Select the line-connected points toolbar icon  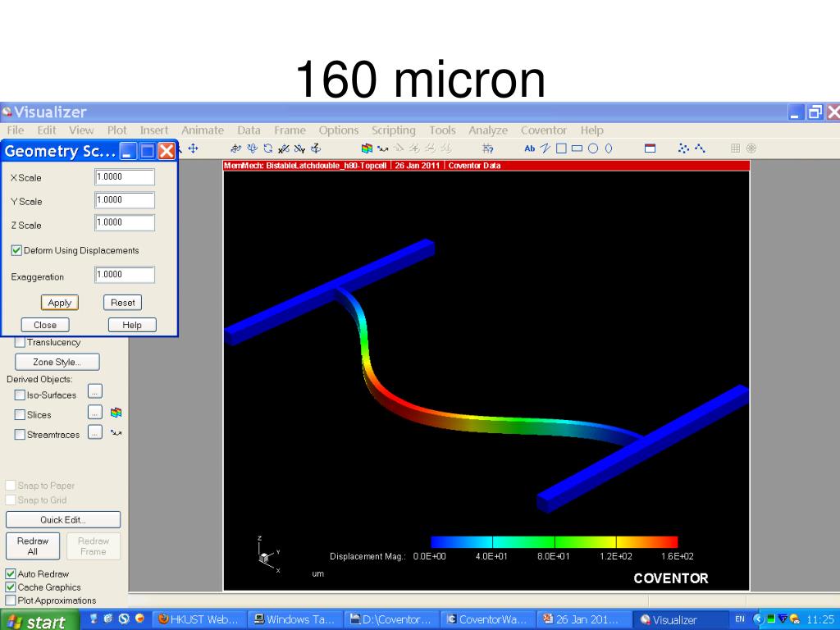(700, 148)
